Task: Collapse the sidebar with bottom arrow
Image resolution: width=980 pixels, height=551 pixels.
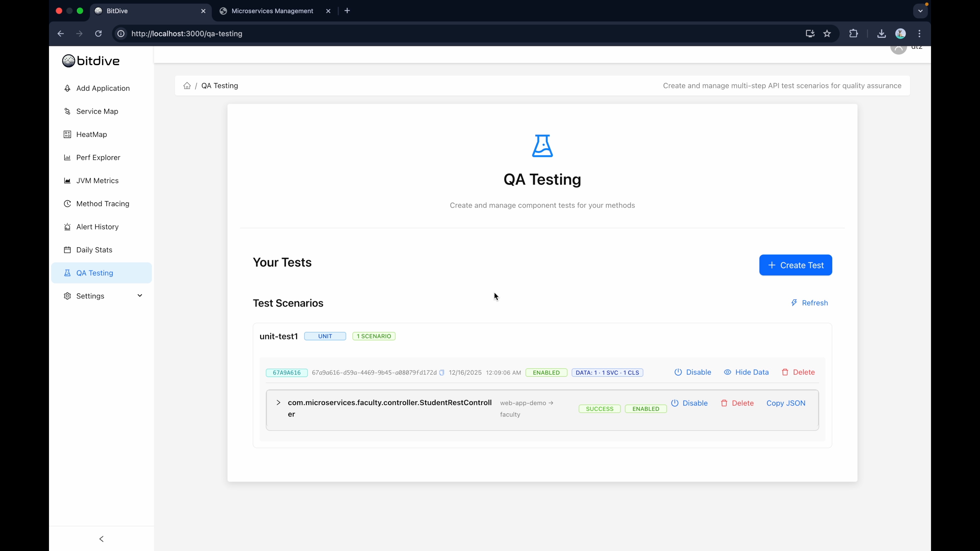Action: tap(102, 539)
